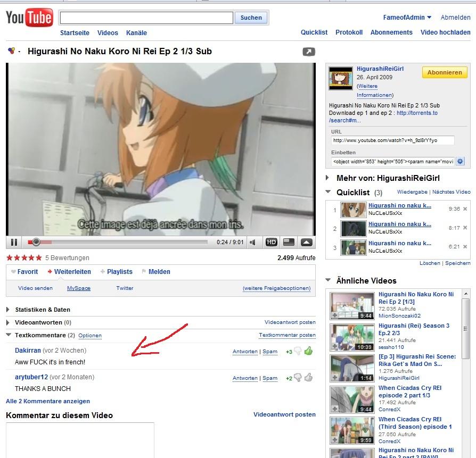Remove the 6:21 video from Quicklist
476x458 pixels.
click(465, 247)
